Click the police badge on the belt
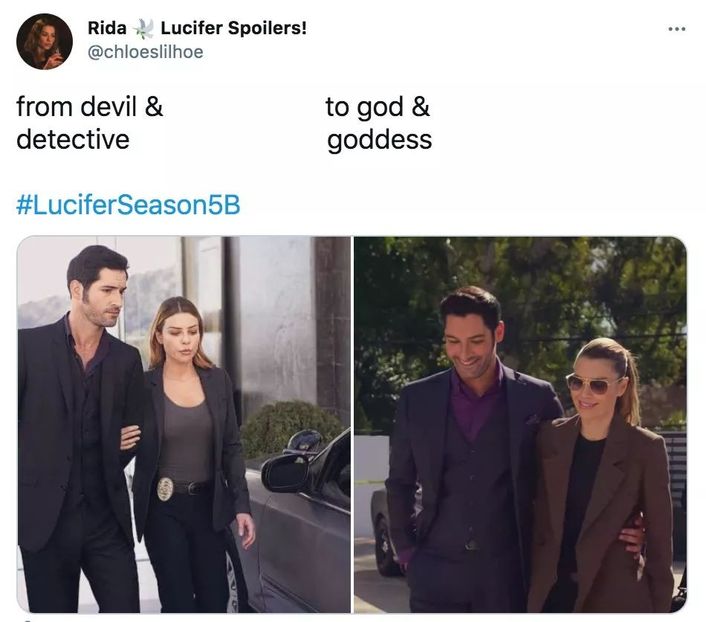This screenshot has height=622, width=706. pos(165,489)
